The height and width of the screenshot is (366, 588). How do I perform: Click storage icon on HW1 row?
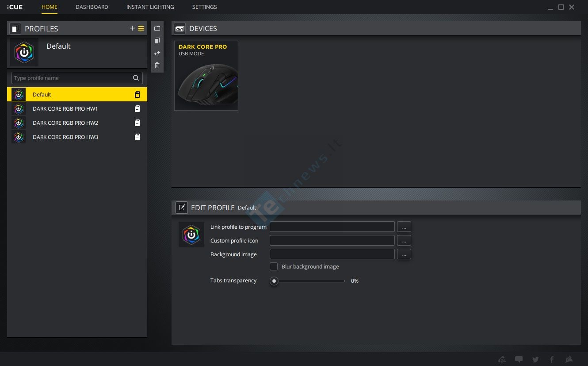click(x=137, y=108)
